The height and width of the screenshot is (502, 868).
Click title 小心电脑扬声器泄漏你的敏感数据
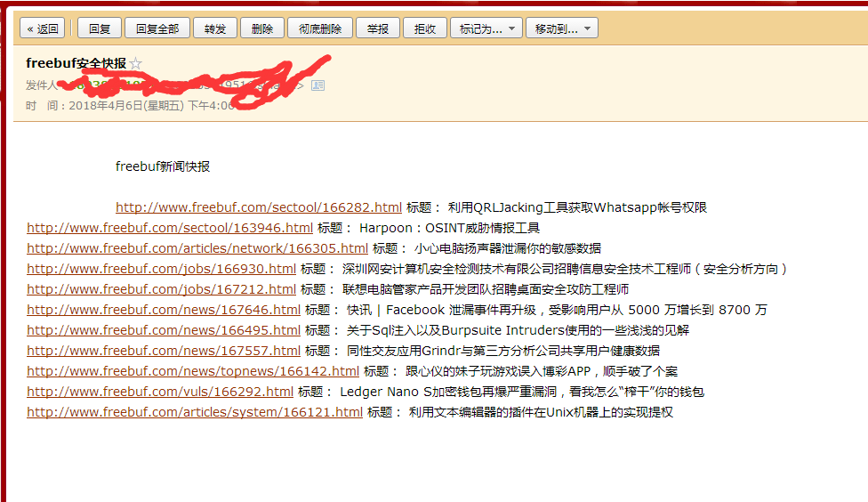point(508,248)
